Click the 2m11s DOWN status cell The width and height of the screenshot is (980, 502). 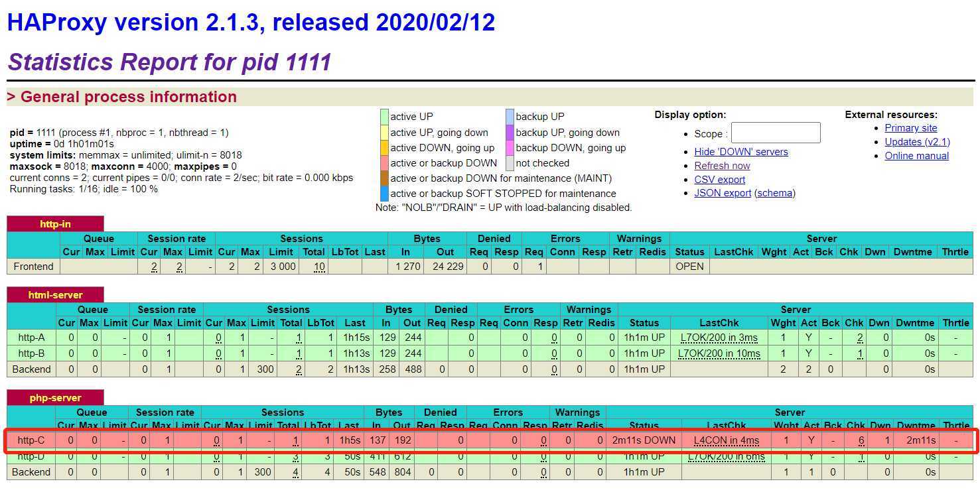pyautogui.click(x=644, y=440)
